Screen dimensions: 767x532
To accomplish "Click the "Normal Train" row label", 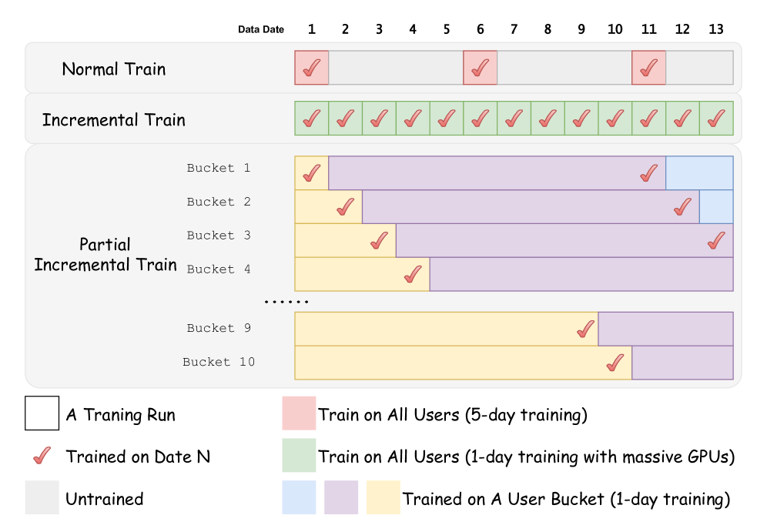I will point(113,69).
